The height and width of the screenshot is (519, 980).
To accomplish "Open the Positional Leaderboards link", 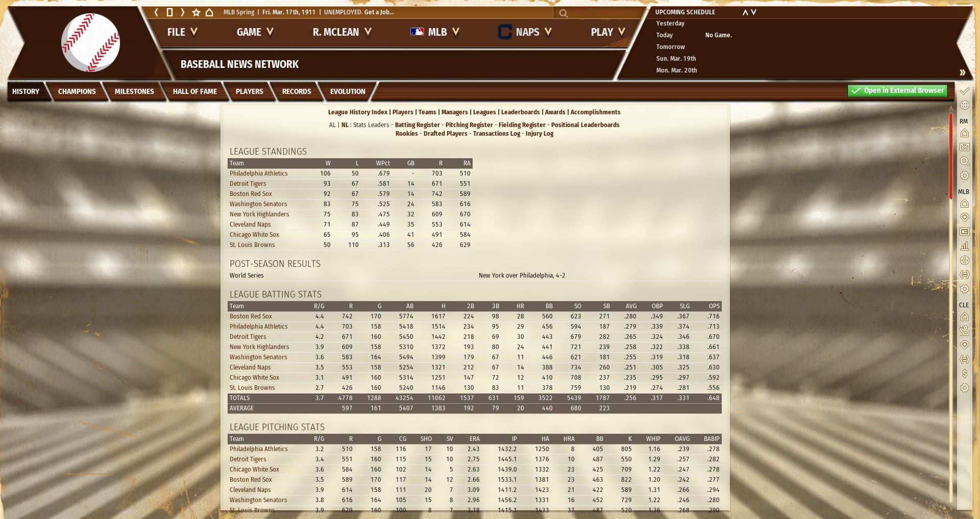I will (x=585, y=125).
